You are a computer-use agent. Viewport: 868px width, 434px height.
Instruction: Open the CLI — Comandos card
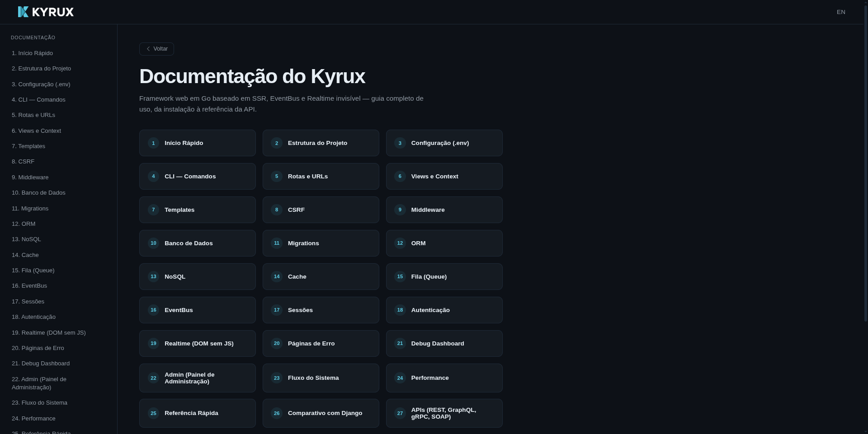198,177
